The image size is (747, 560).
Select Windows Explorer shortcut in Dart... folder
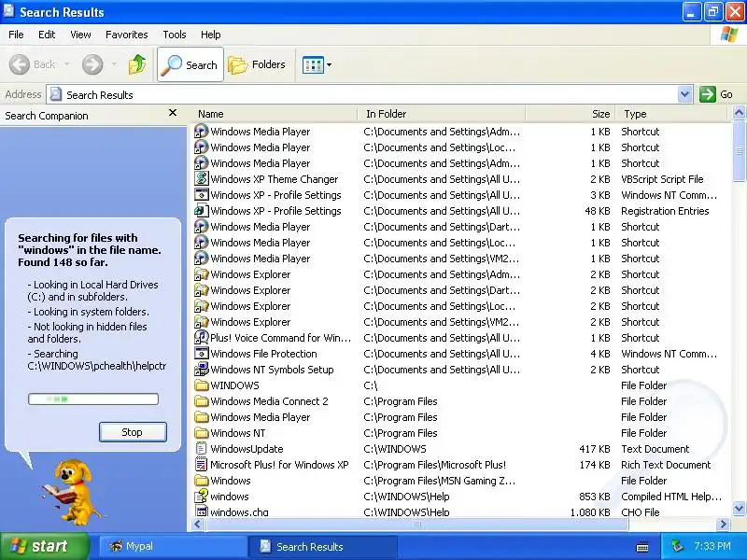250,290
